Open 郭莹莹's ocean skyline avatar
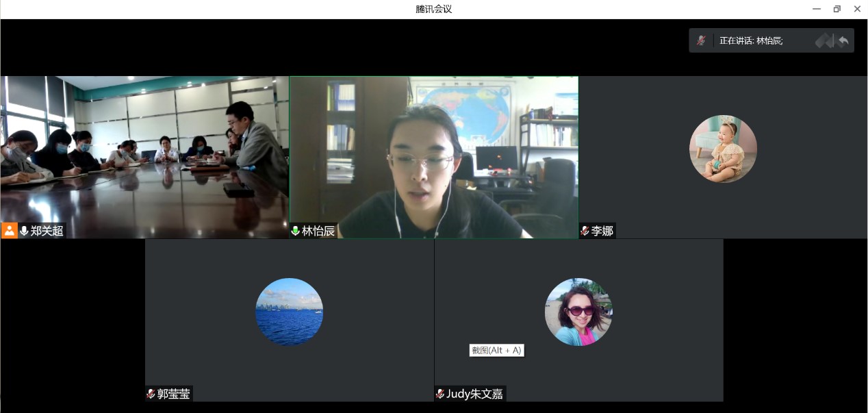Screen dimensions: 868x413 289,312
